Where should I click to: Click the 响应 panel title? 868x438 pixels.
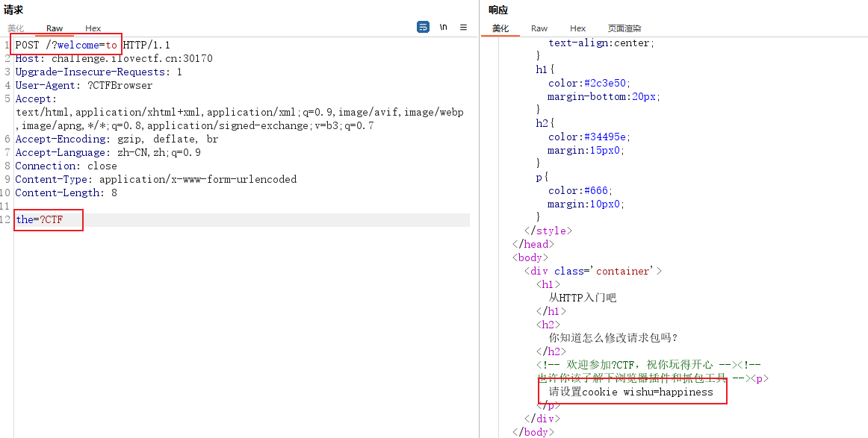tap(498, 10)
